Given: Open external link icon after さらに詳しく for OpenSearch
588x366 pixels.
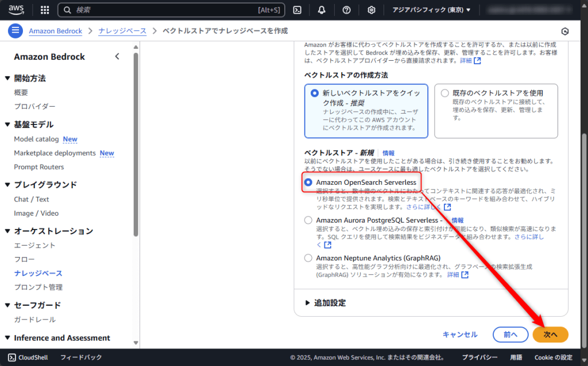Looking at the screenshot, I should (x=447, y=207).
